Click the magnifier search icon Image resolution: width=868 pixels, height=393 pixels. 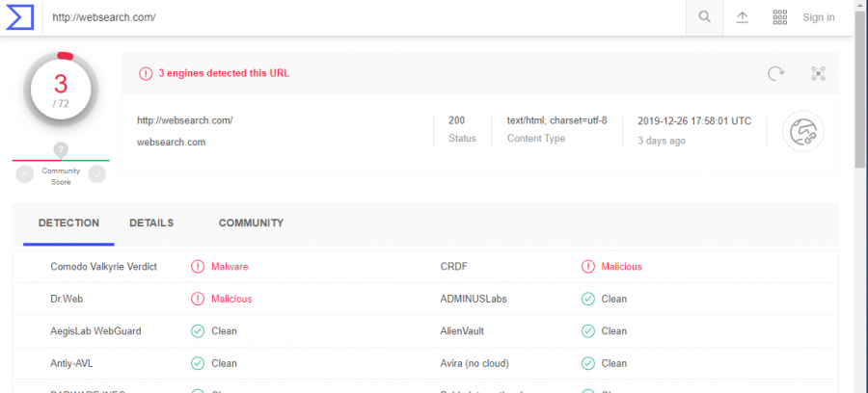point(704,17)
